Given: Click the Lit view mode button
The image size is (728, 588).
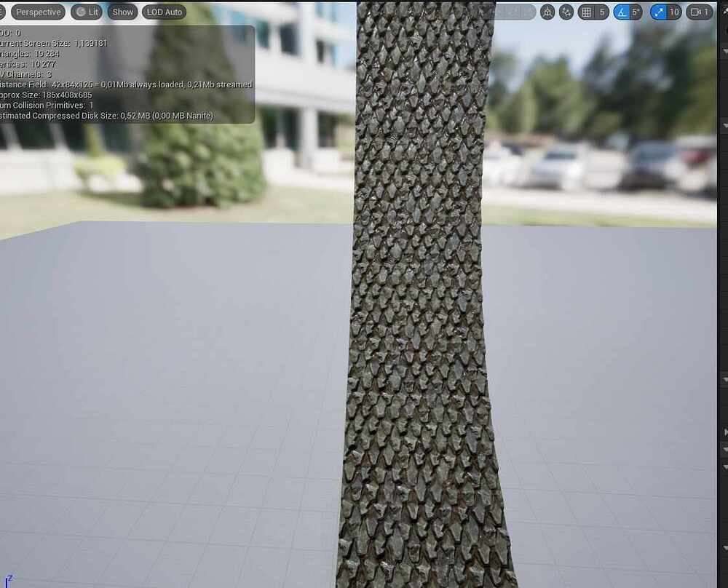Looking at the screenshot, I should 87,12.
